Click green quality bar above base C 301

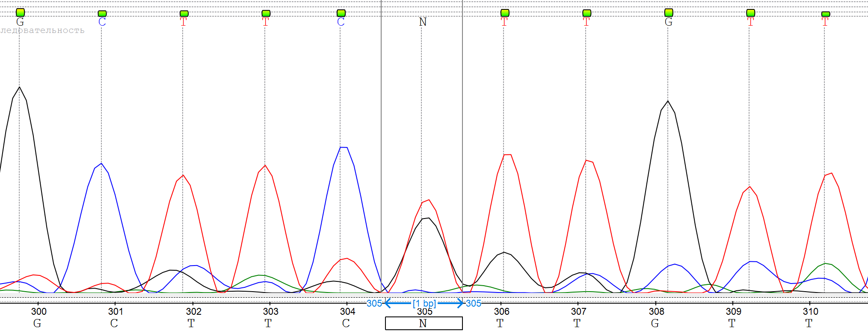(102, 14)
